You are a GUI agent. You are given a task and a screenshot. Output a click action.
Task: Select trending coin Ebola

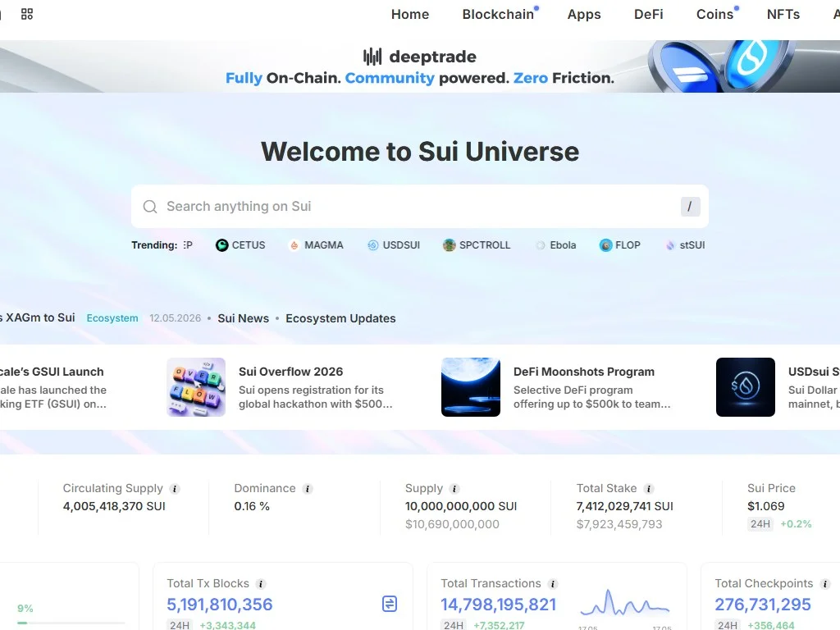point(556,244)
